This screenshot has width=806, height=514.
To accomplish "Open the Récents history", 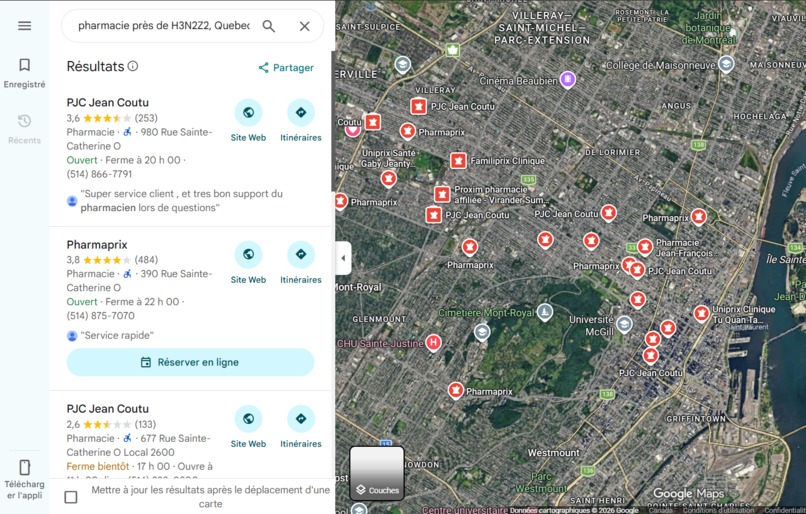I will pyautogui.click(x=25, y=128).
